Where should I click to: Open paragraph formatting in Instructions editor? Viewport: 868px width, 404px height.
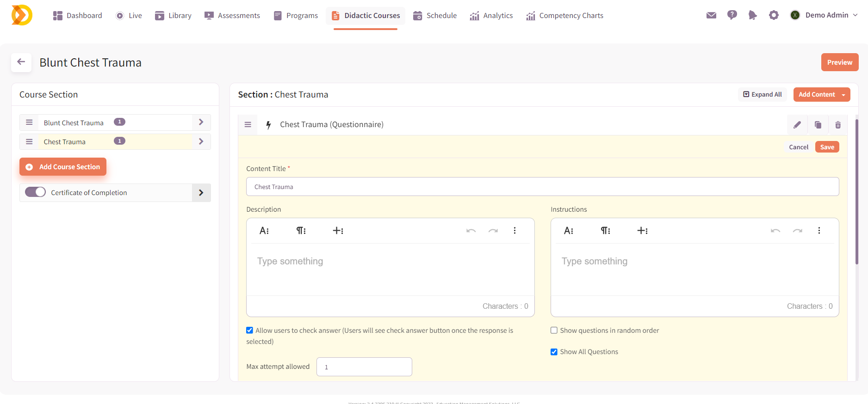click(x=605, y=231)
